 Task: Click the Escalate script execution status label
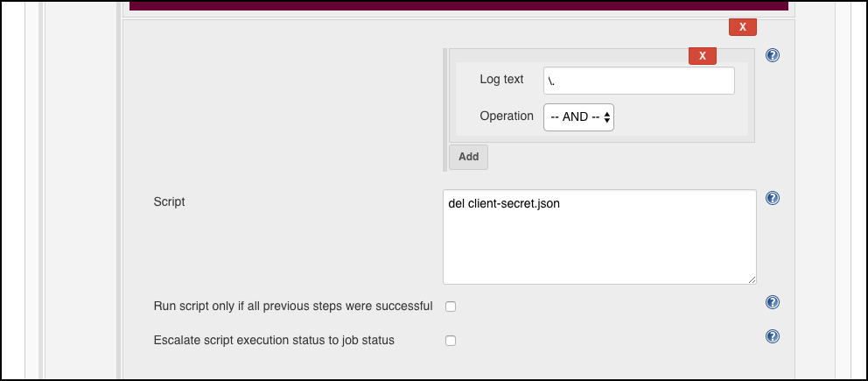tap(274, 340)
